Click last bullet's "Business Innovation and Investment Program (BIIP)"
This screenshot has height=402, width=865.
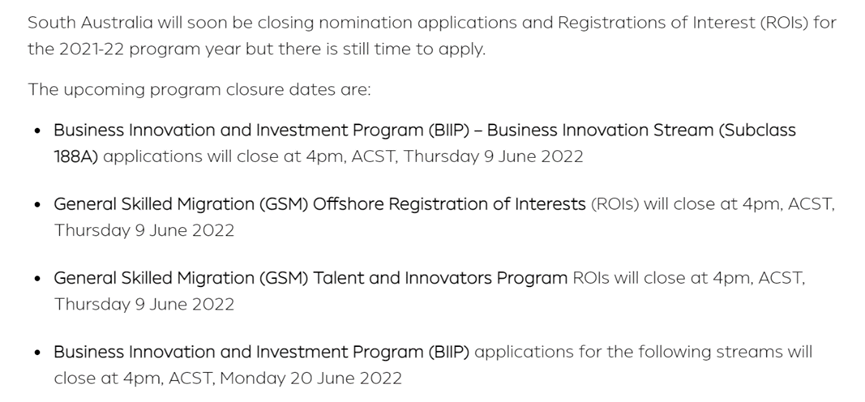click(261, 352)
